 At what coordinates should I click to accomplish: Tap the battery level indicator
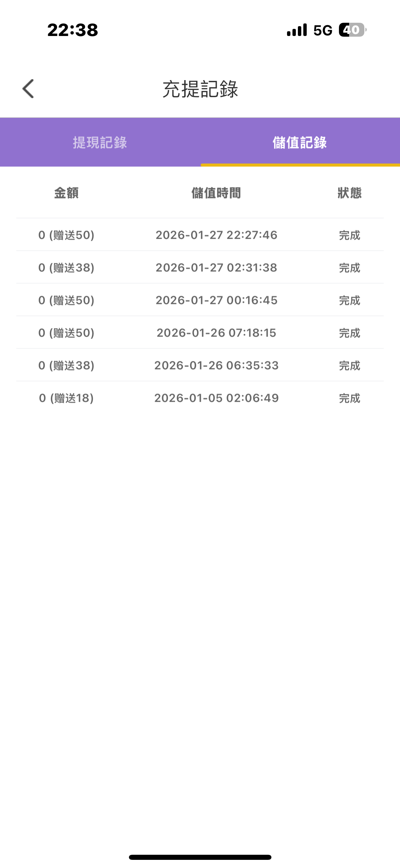pos(352,30)
